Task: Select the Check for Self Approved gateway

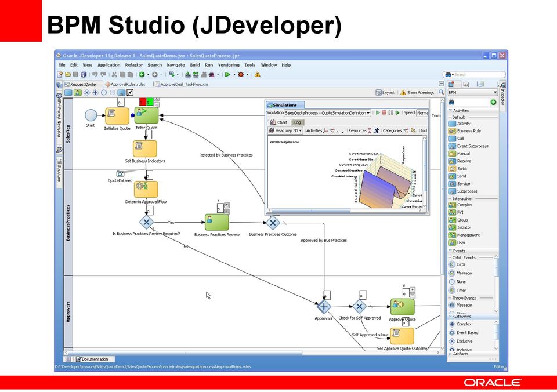Action: point(360,306)
